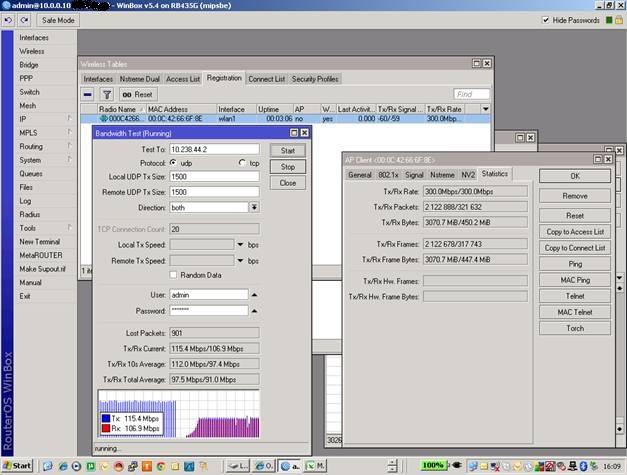Click the filter funnel icon in Wireless Tables
The image size is (627, 475).
[106, 94]
